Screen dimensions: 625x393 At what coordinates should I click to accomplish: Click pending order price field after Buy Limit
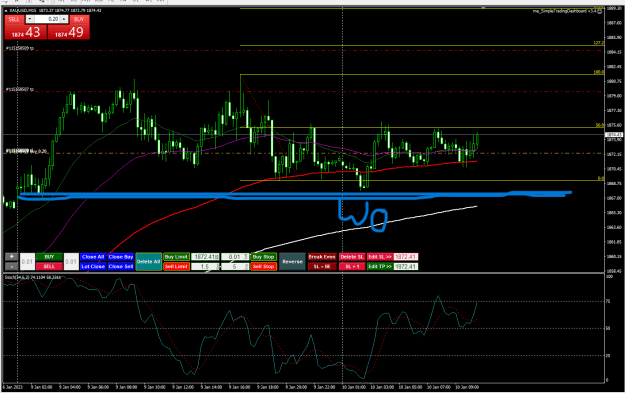tap(205, 257)
